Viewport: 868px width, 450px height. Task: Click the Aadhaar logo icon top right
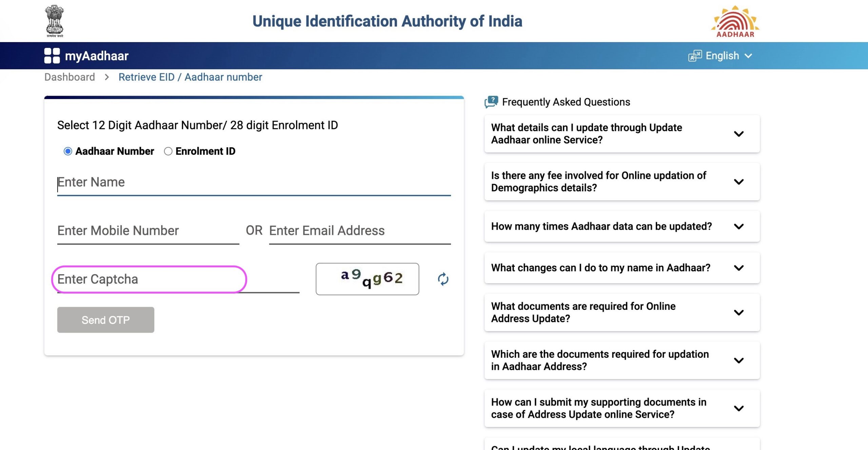pos(734,21)
